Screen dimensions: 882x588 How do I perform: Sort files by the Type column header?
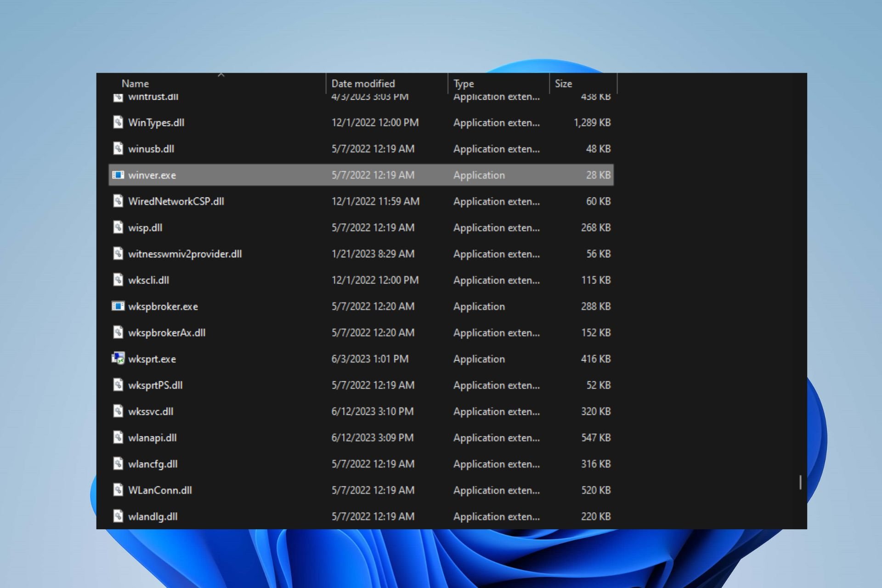(464, 84)
